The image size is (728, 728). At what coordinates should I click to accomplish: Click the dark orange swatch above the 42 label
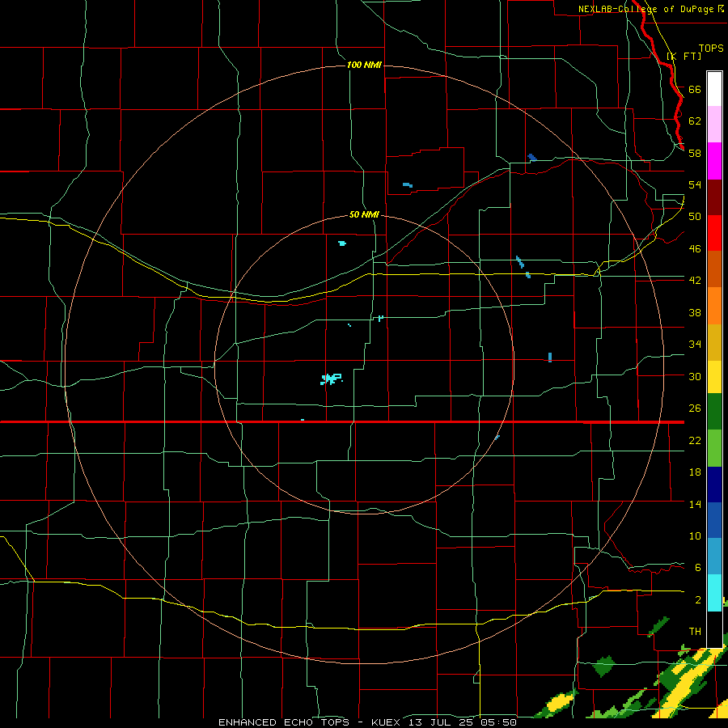tap(714, 269)
